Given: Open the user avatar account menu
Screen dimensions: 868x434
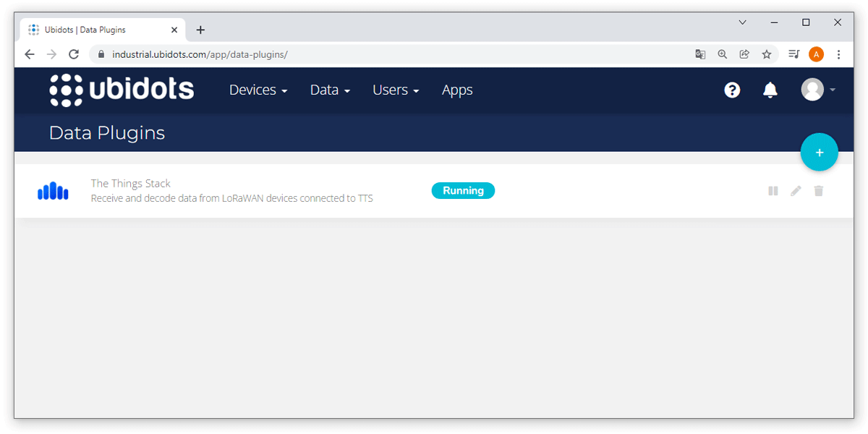Looking at the screenshot, I should tap(818, 90).
